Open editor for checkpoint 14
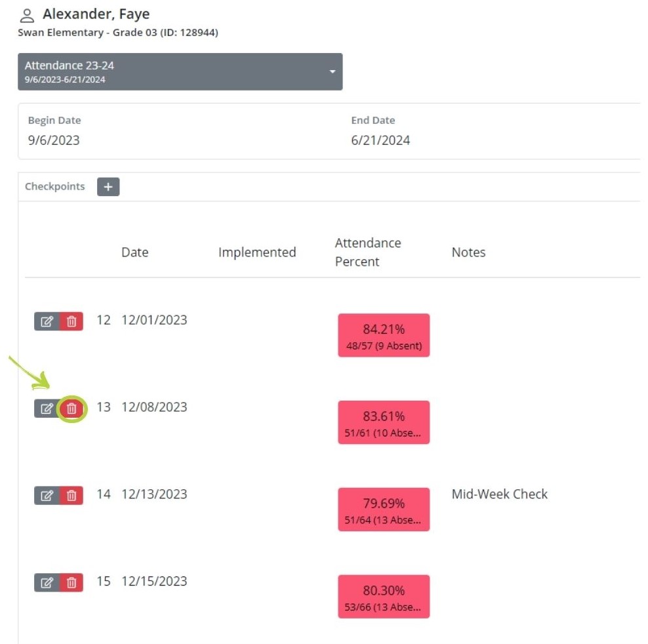 coord(47,496)
